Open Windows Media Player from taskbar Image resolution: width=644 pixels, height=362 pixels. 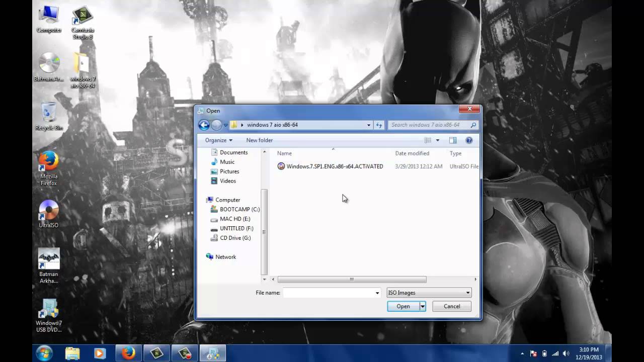pos(99,353)
